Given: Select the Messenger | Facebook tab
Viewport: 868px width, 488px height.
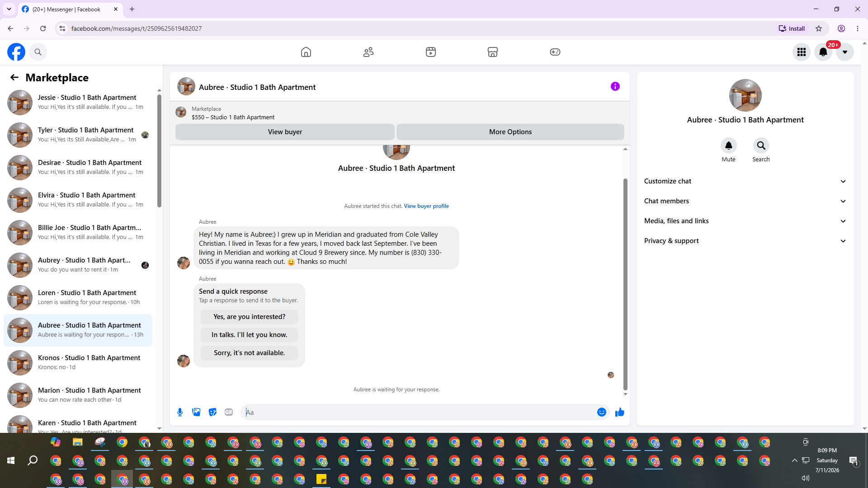Looking at the screenshot, I should 70,9.
